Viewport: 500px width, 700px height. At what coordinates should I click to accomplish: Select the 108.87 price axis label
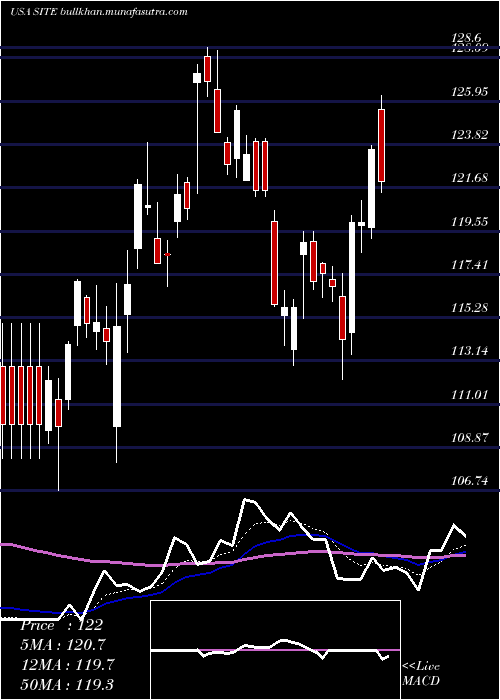(x=470, y=438)
